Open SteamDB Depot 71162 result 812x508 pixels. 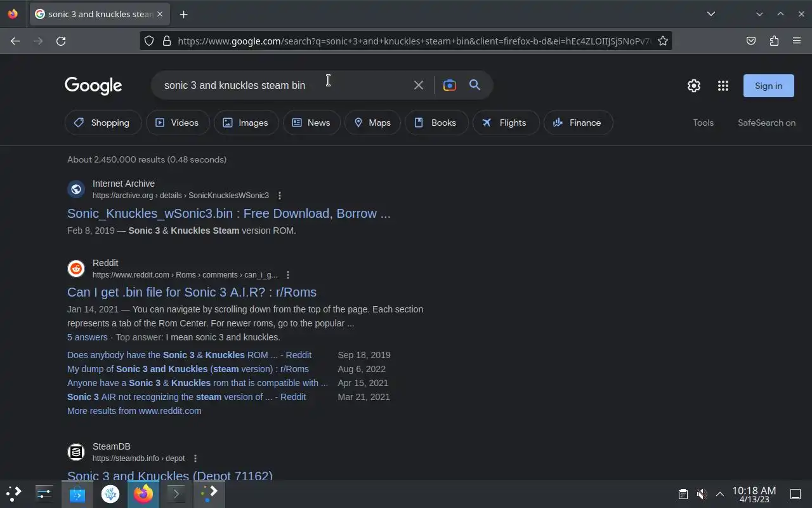tap(170, 476)
